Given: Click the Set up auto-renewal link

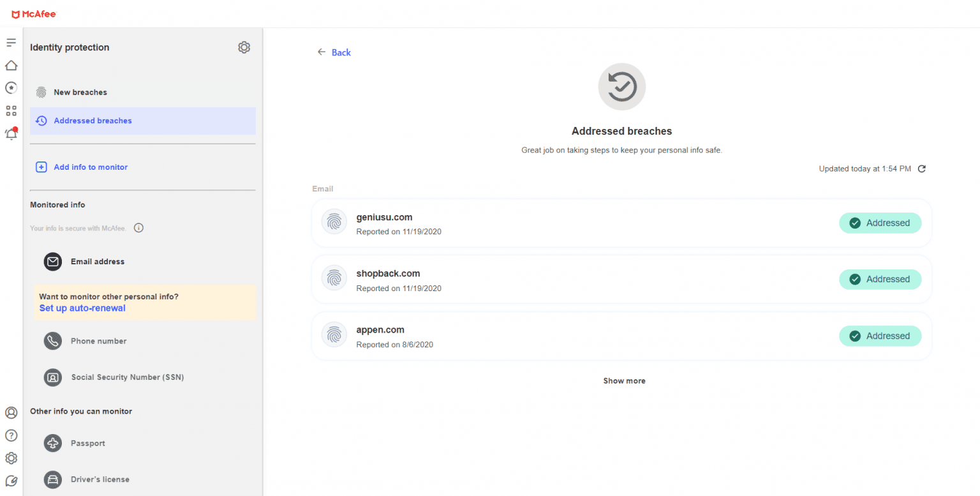Looking at the screenshot, I should click(82, 308).
